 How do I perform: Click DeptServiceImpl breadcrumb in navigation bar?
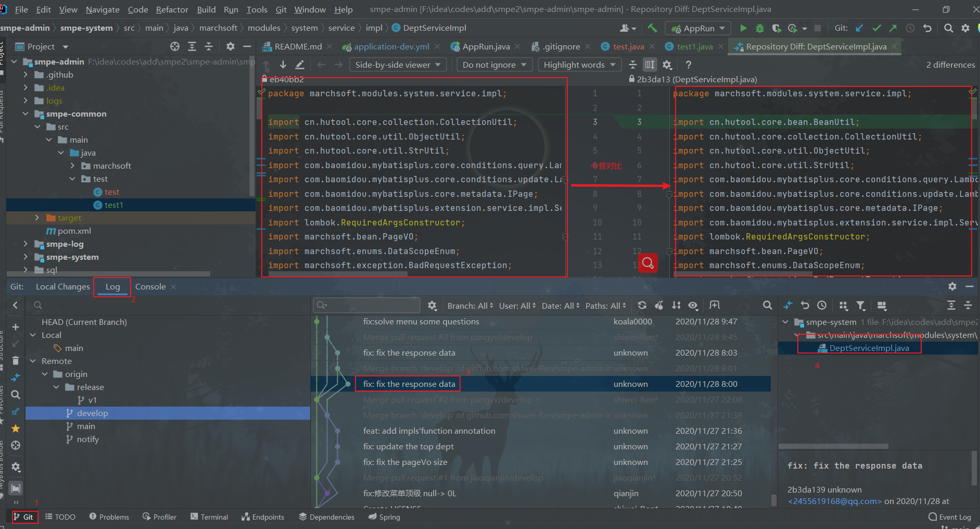(x=434, y=28)
